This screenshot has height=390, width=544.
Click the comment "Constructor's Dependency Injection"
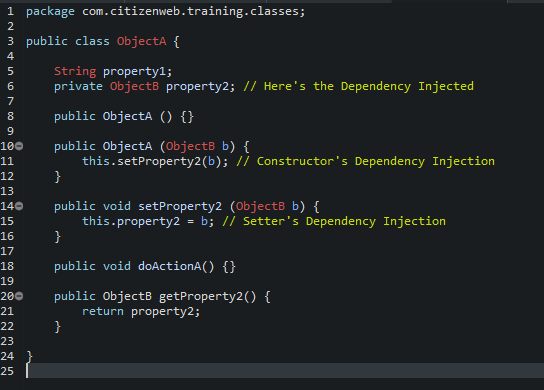tap(366, 162)
